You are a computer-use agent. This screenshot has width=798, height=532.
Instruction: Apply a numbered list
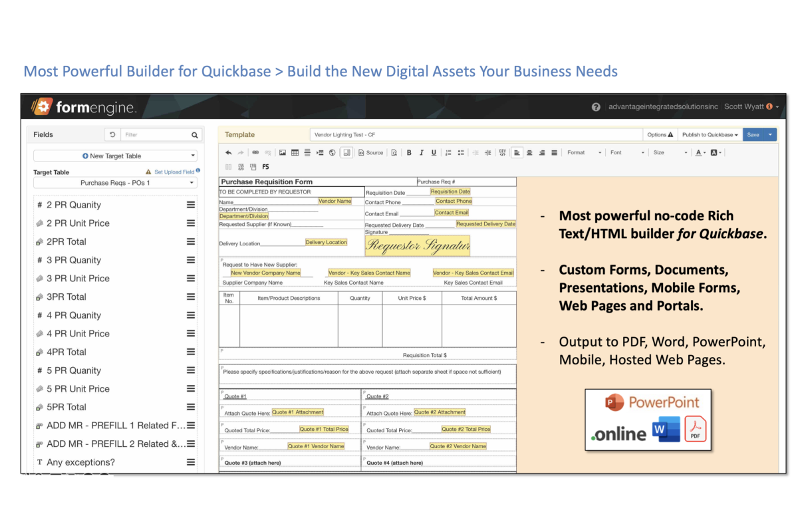coord(448,152)
